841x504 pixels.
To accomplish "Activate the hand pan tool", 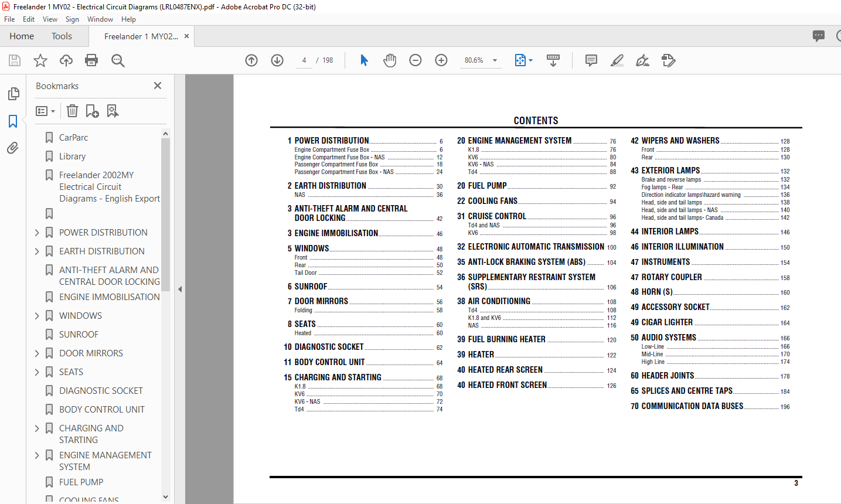I will tap(390, 60).
